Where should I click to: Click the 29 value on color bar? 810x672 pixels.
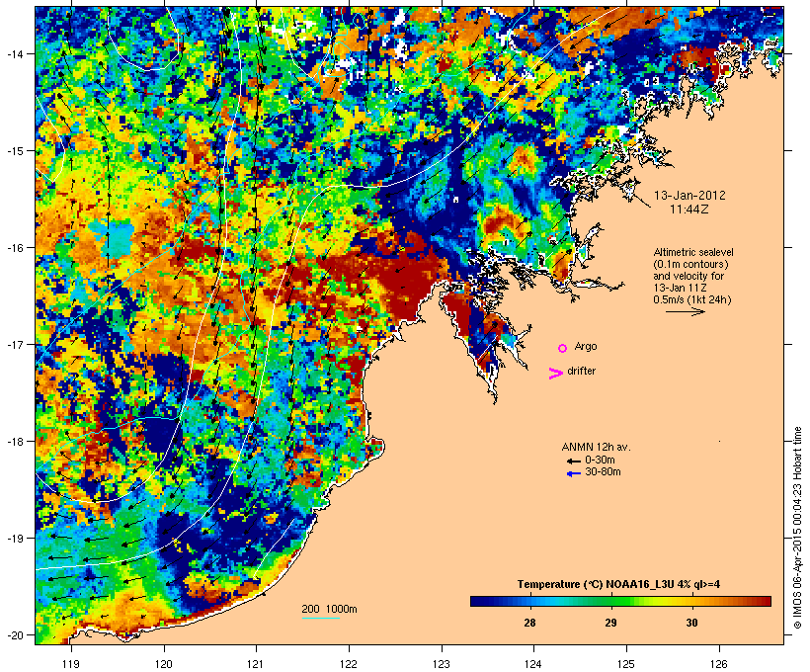click(610, 623)
